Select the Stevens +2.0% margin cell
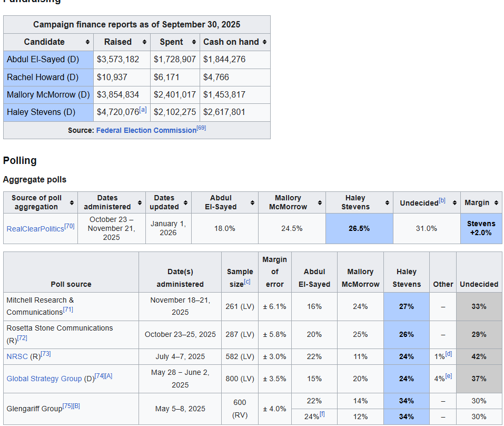 [x=481, y=228]
